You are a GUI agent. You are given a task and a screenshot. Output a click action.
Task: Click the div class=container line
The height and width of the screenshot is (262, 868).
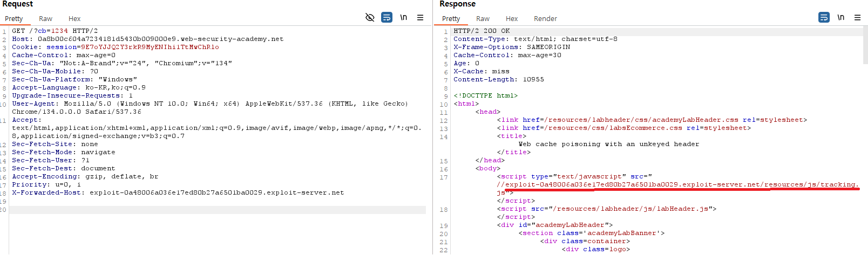pos(585,242)
